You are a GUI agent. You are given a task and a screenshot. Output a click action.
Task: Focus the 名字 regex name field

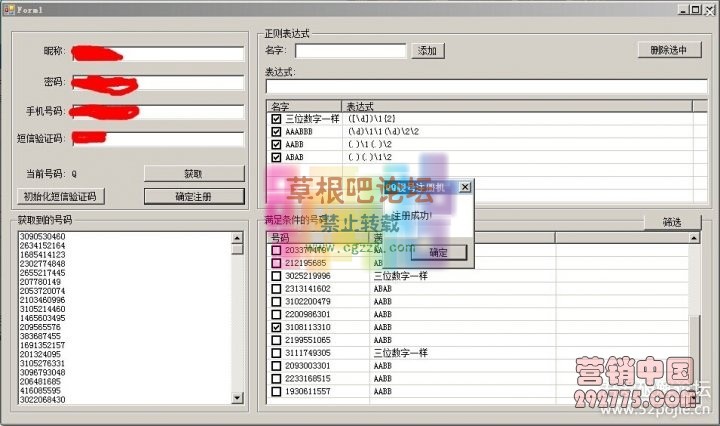pos(350,50)
